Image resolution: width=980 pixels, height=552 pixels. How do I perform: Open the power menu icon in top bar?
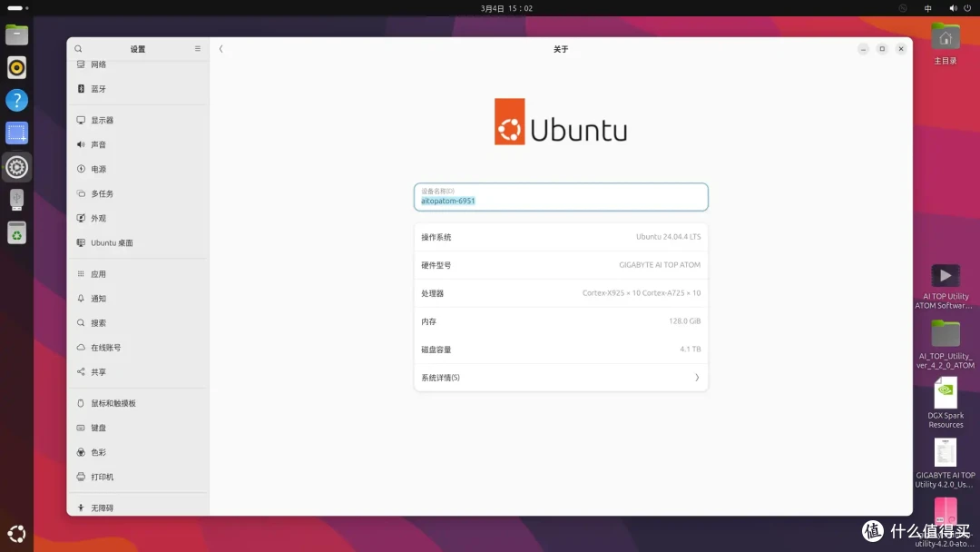pos(967,8)
